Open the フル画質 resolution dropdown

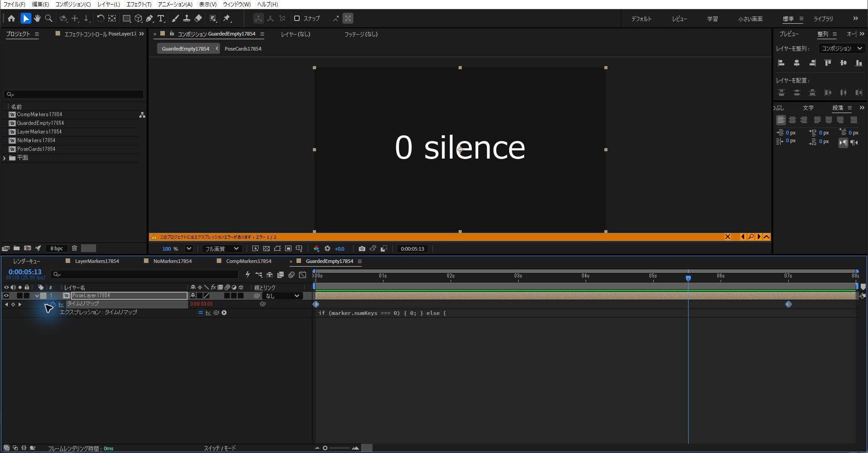222,248
